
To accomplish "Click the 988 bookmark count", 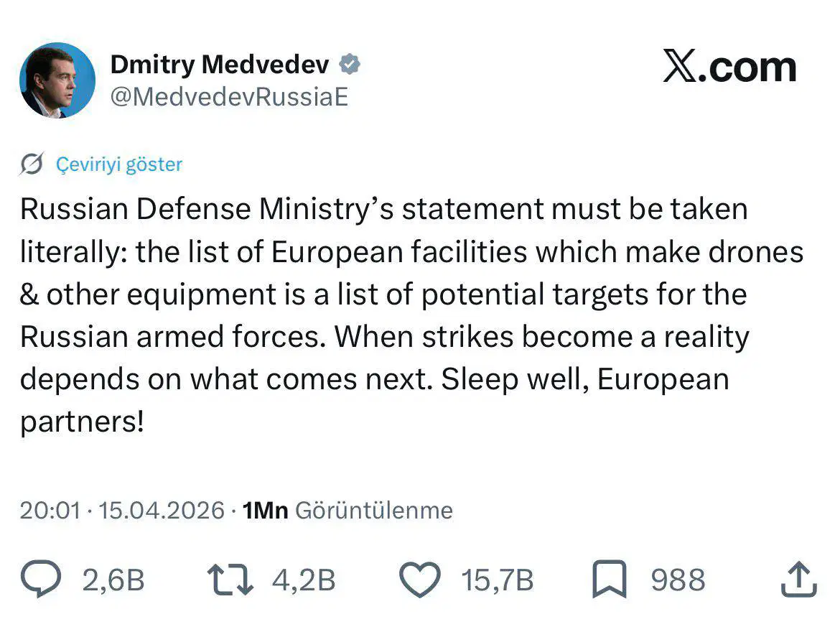I will pos(678,580).
